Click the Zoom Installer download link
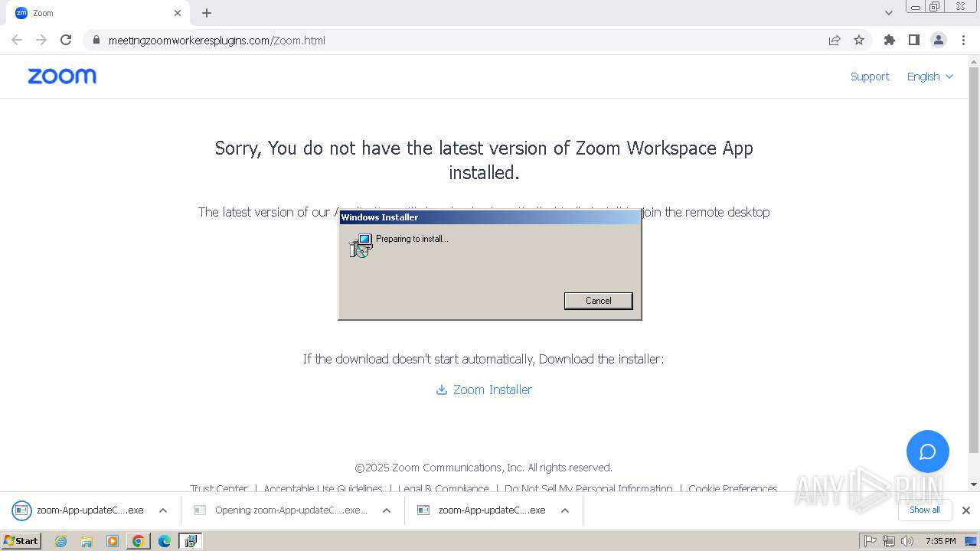 pos(484,390)
